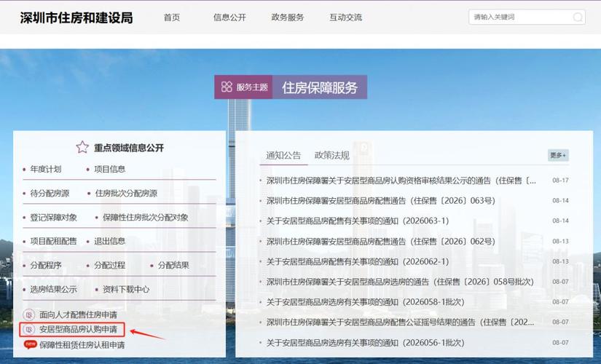Viewport: 601px width, 364px height.
Task: Open notice 选房有关事项的通知 (2026058-1批次)
Action: tap(365, 302)
